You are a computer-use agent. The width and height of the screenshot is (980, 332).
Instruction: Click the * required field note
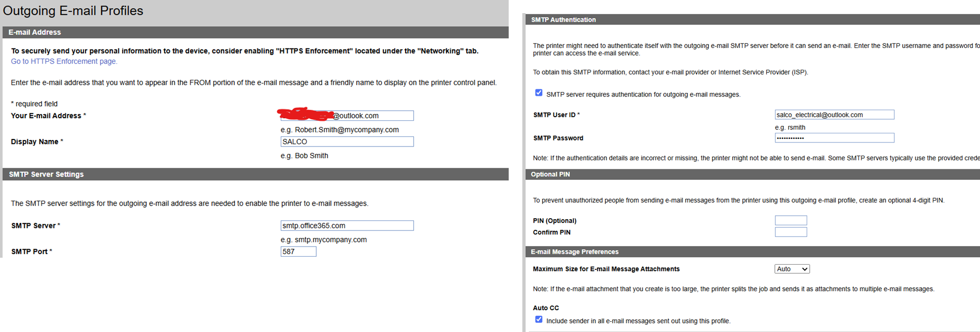pos(34,104)
